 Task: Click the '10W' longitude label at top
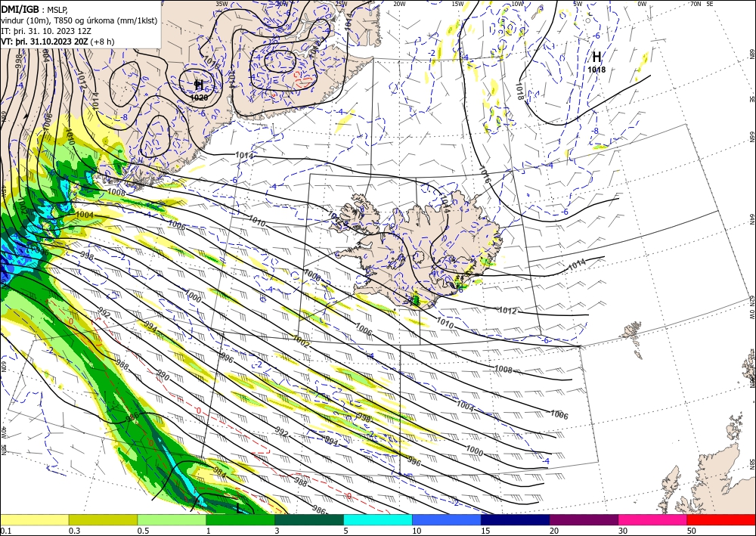tap(517, 4)
